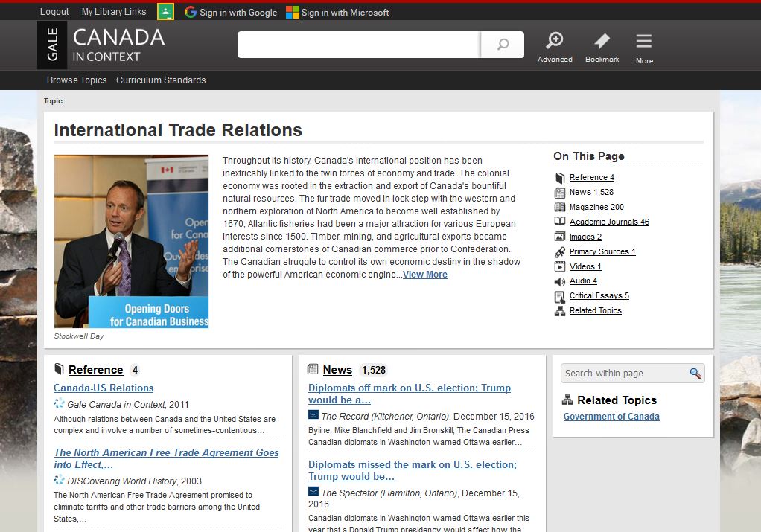This screenshot has width=761, height=532.
Task: Jump to Reference 4 link
Action: pos(592,178)
